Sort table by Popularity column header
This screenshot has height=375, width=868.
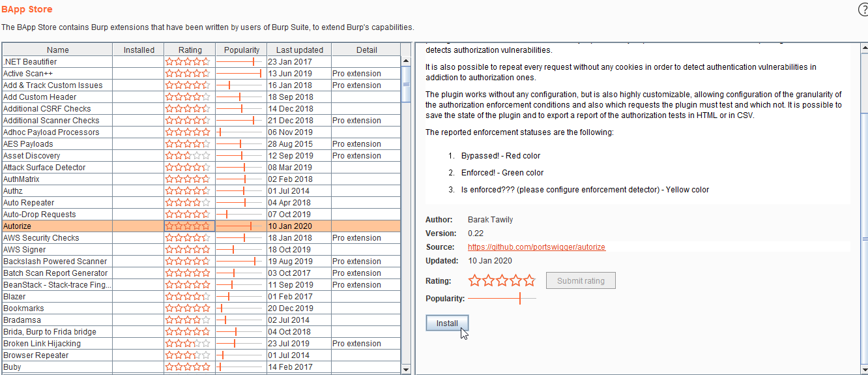click(x=241, y=50)
